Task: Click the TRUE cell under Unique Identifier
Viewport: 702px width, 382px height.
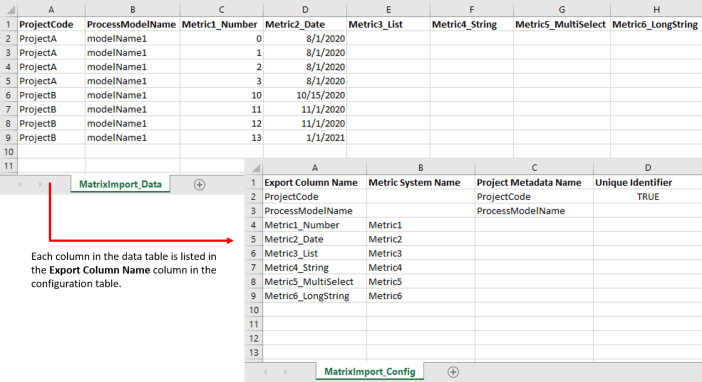Action: tap(647, 197)
